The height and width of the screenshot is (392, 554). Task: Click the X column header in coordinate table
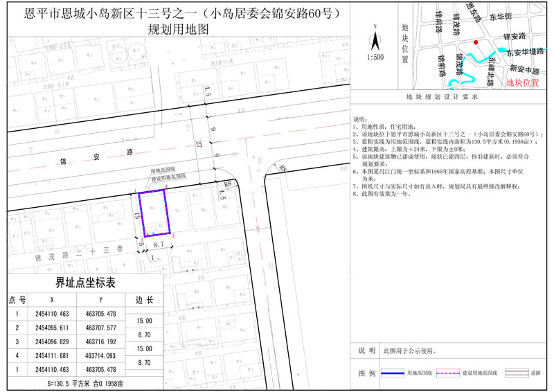tap(52, 300)
